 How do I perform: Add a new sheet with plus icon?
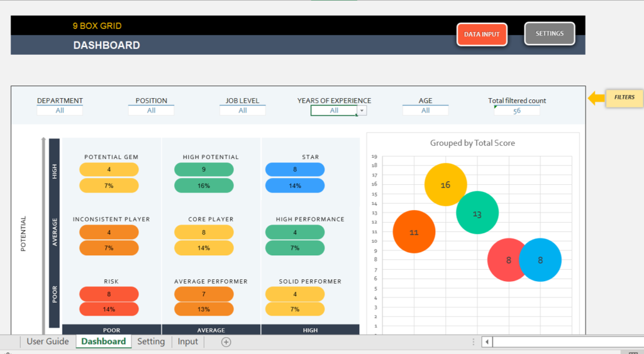(x=226, y=341)
